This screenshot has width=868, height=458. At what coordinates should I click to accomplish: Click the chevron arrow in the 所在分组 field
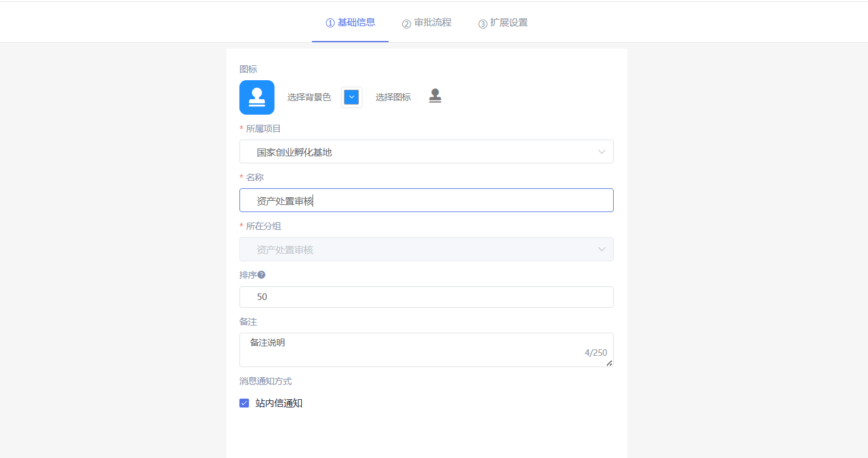pyautogui.click(x=602, y=249)
